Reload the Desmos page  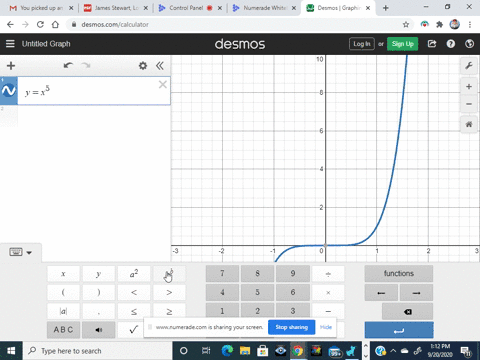(x=40, y=24)
